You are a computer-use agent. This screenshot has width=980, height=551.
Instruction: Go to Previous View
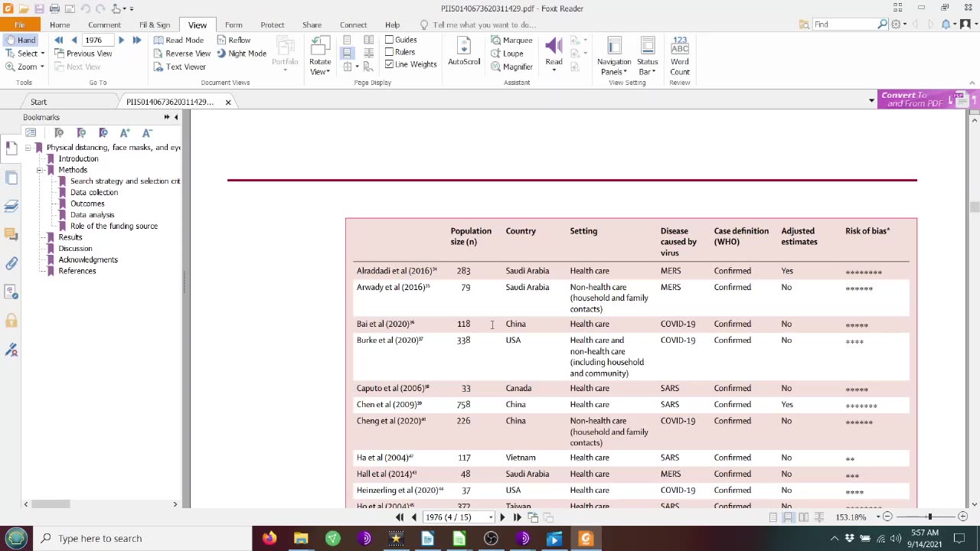(x=83, y=54)
